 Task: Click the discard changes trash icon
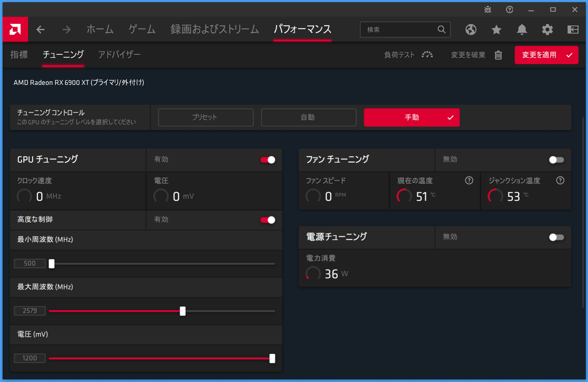[498, 55]
